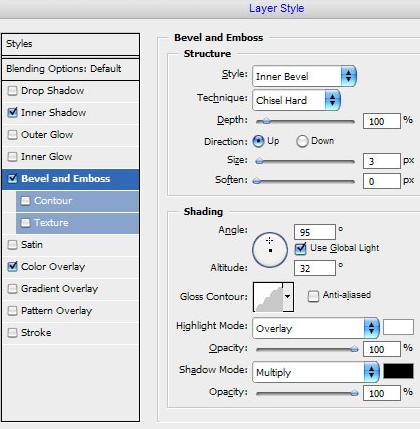This screenshot has height=429, width=420.
Task: Select the Stroke style row
Action: (70, 333)
